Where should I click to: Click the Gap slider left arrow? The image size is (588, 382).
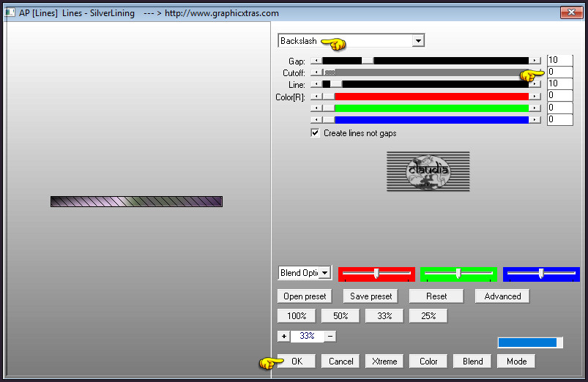point(316,61)
